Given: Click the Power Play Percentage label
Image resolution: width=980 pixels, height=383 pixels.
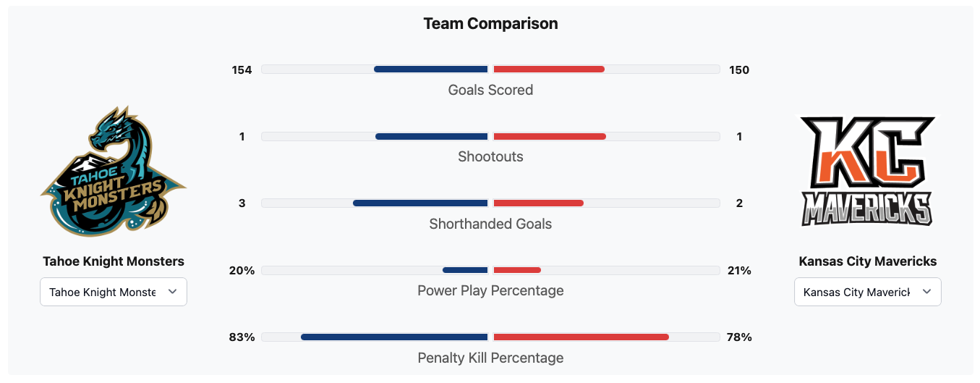Looking at the screenshot, I should pos(490,290).
